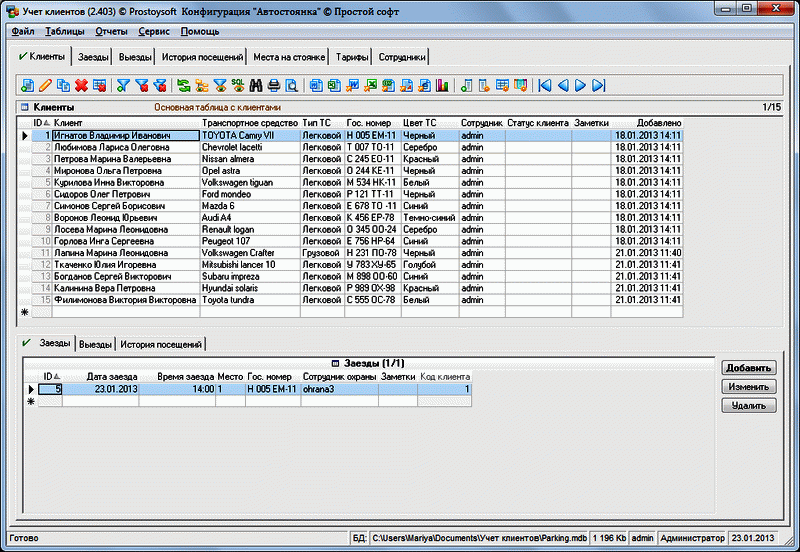The width and height of the screenshot is (800, 552).
Task: Select client Любимова Лариса Олеговна
Action: coord(126,147)
